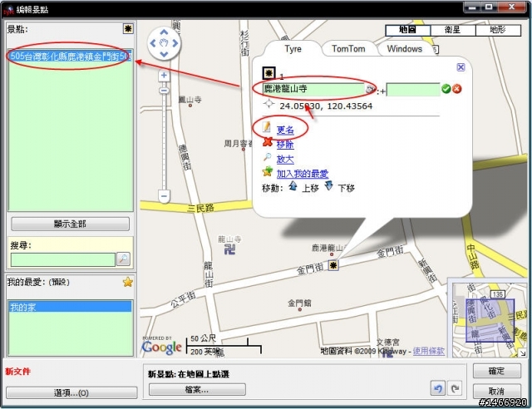Screen dimensions: 532x409
Task: Click the crosshair coordinates icon
Action: tap(268, 104)
